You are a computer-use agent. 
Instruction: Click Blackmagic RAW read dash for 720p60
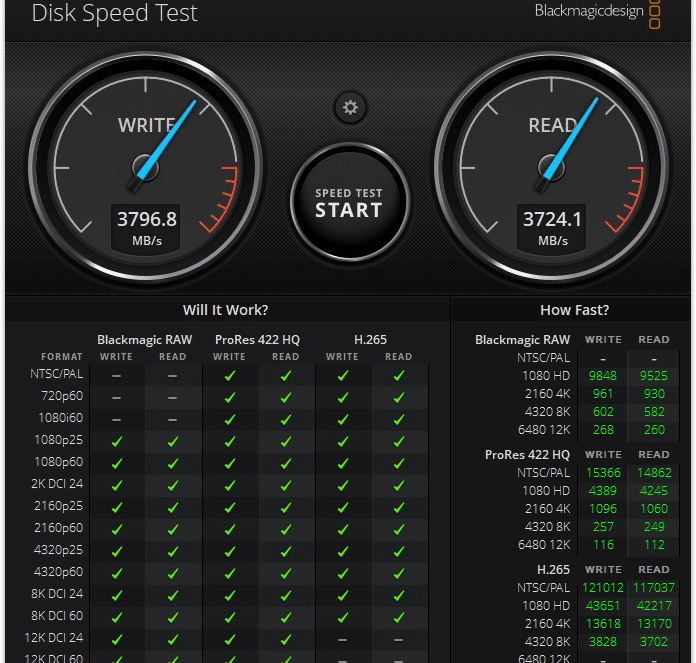[x=173, y=398]
